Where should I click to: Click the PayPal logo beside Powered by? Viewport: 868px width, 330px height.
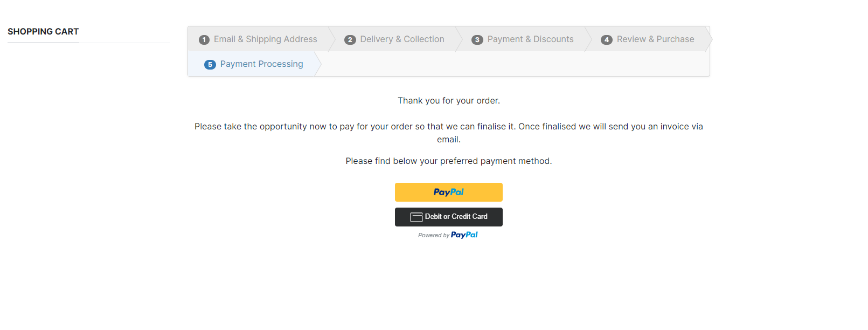pos(464,235)
